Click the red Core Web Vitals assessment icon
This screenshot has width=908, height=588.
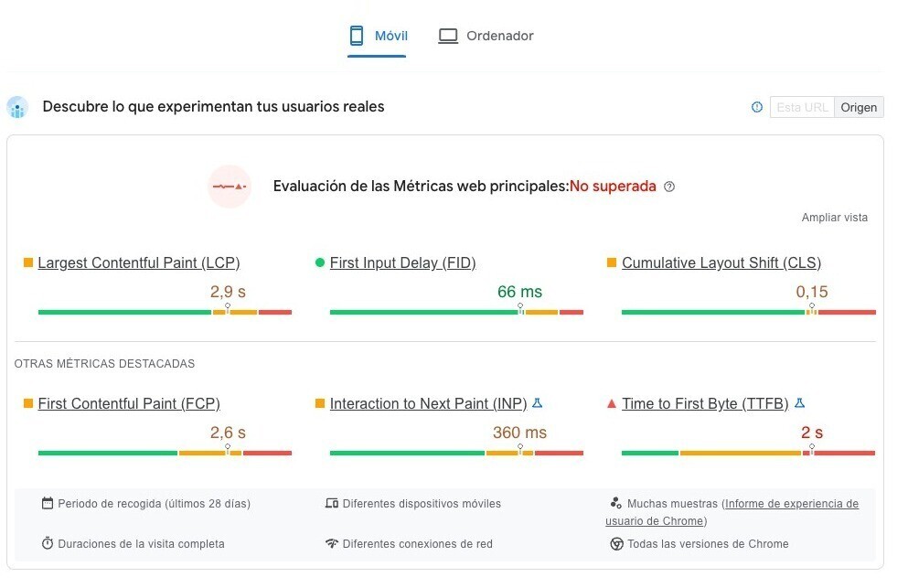point(230,187)
